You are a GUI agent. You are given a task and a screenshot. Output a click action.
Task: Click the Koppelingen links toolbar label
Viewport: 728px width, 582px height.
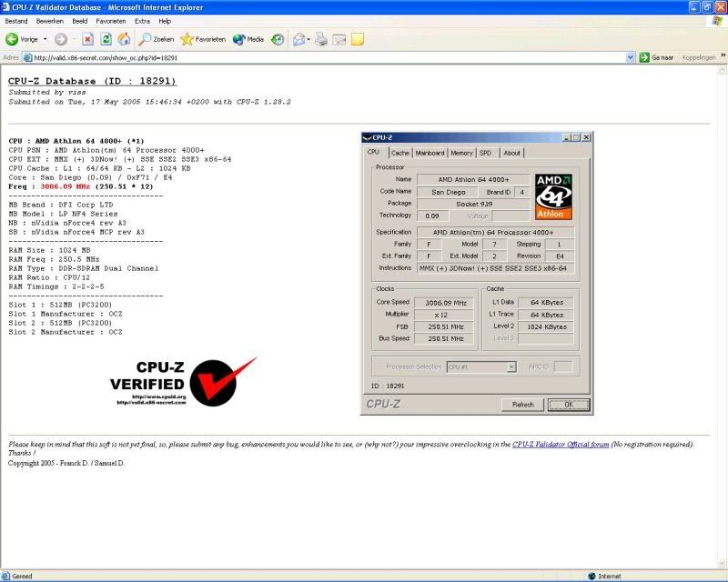[x=699, y=57]
